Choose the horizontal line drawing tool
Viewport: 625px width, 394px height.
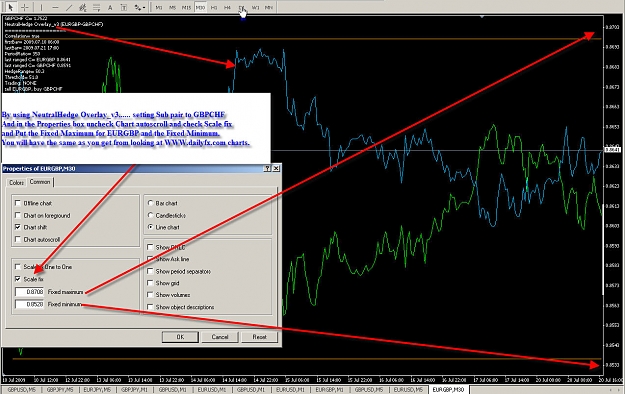click(x=55, y=7)
